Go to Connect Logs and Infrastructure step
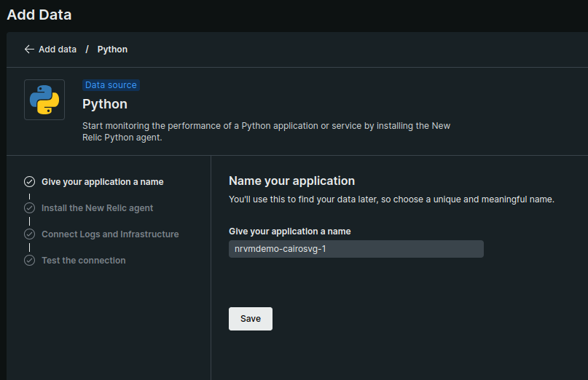The width and height of the screenshot is (588, 380). pyautogui.click(x=110, y=234)
